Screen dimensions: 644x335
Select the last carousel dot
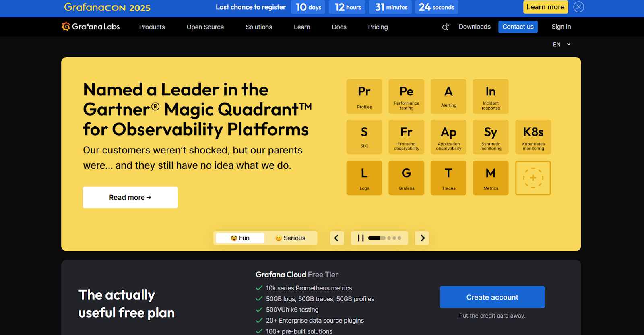point(399,238)
